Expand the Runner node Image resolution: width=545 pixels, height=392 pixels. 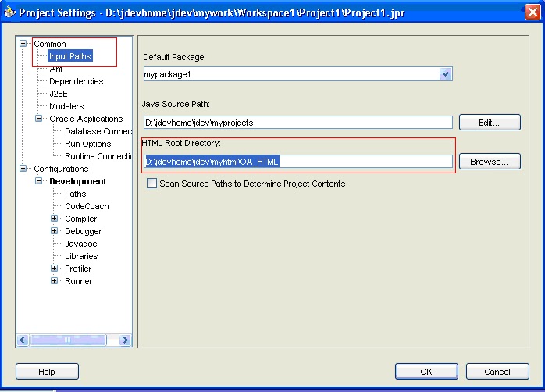tap(54, 281)
